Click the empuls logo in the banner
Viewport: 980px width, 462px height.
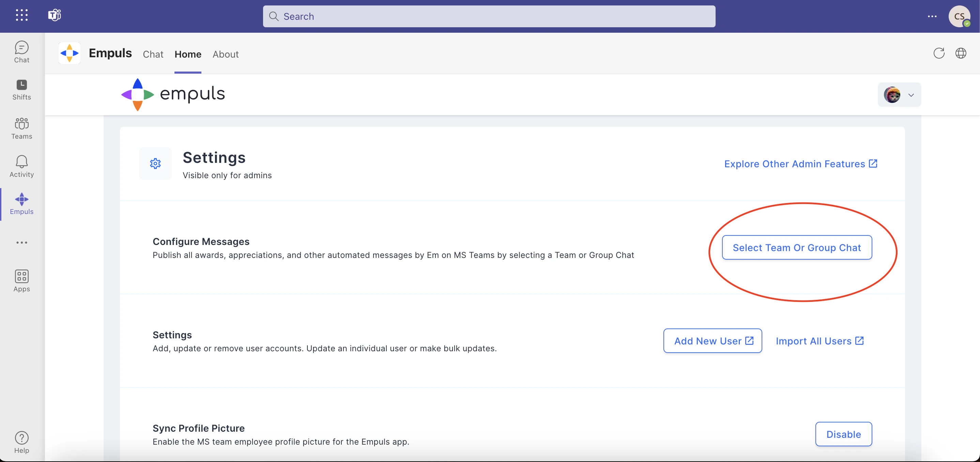click(x=173, y=94)
